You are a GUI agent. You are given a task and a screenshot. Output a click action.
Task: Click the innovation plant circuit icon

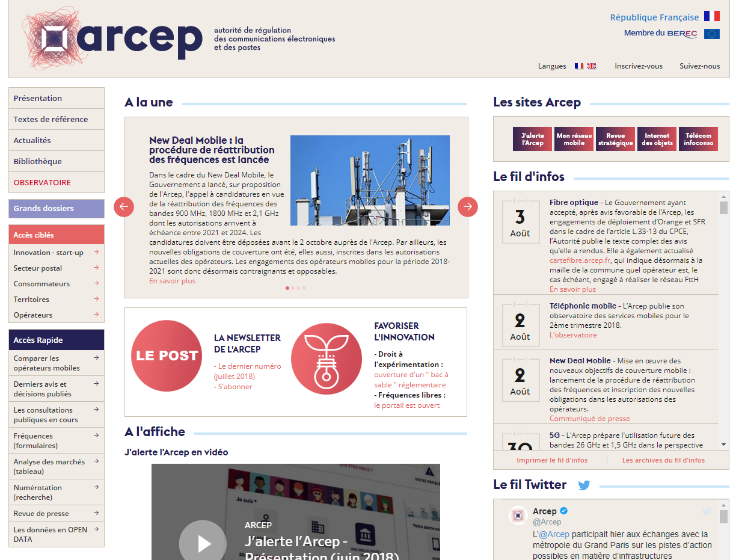tap(327, 359)
